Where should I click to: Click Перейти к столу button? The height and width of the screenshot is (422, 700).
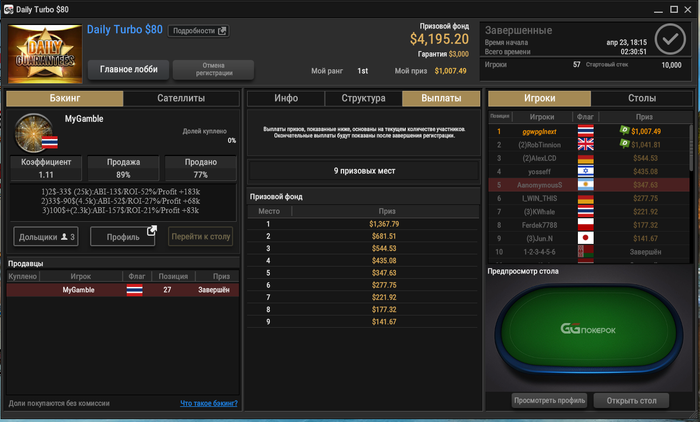tap(201, 237)
